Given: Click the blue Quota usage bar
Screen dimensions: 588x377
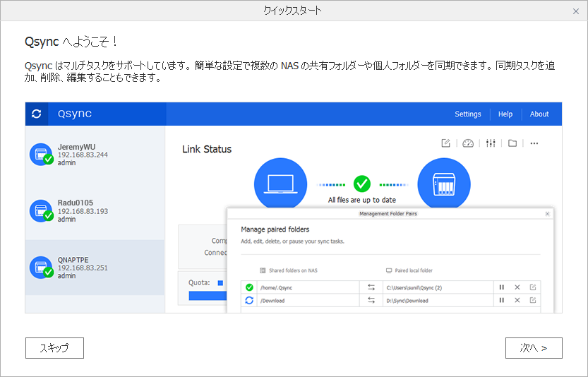Looking at the screenshot, I should coord(208,296).
